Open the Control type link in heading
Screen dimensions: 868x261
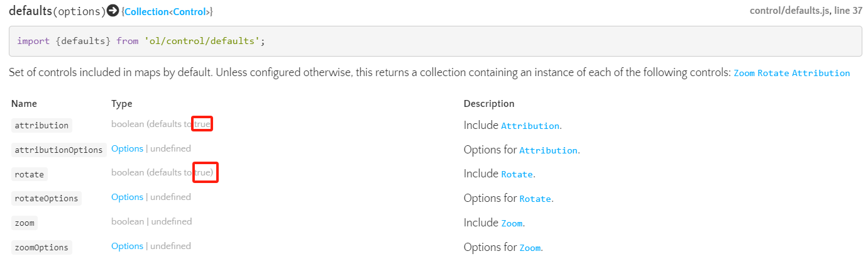pos(190,11)
